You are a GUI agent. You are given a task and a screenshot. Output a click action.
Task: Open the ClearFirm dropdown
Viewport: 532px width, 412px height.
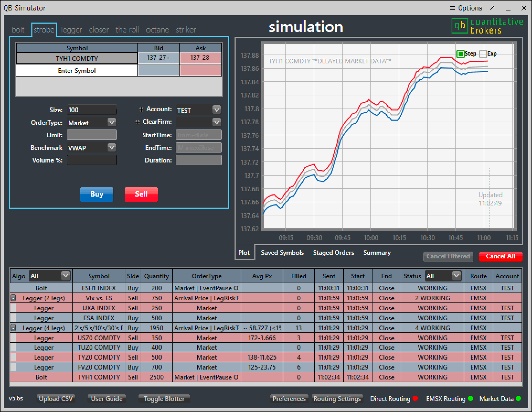(217, 122)
